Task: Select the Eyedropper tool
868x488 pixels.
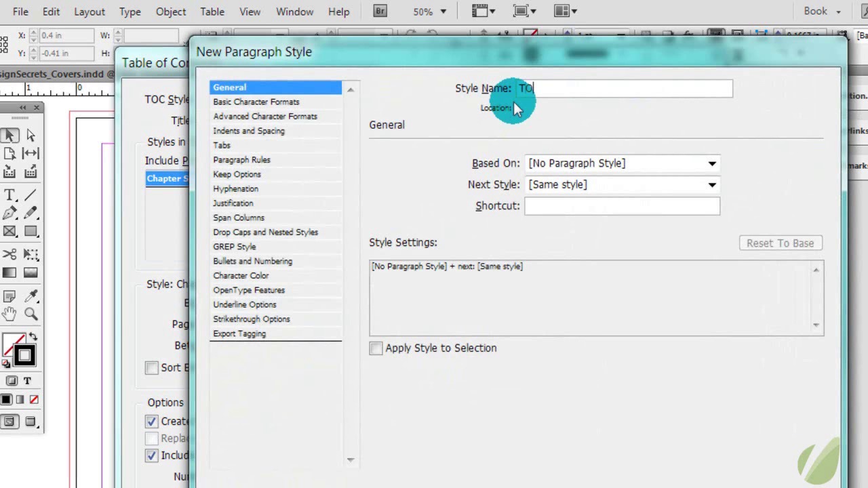Action: pyautogui.click(x=31, y=296)
